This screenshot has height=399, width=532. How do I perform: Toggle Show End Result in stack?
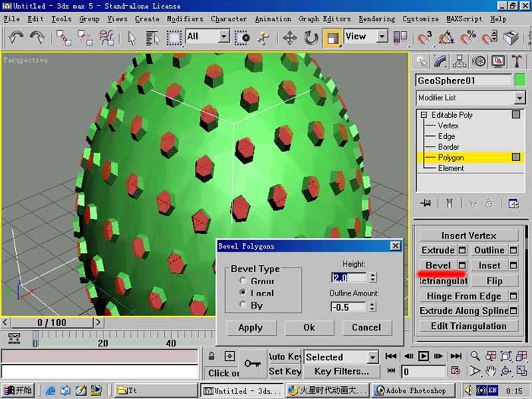pos(449,203)
